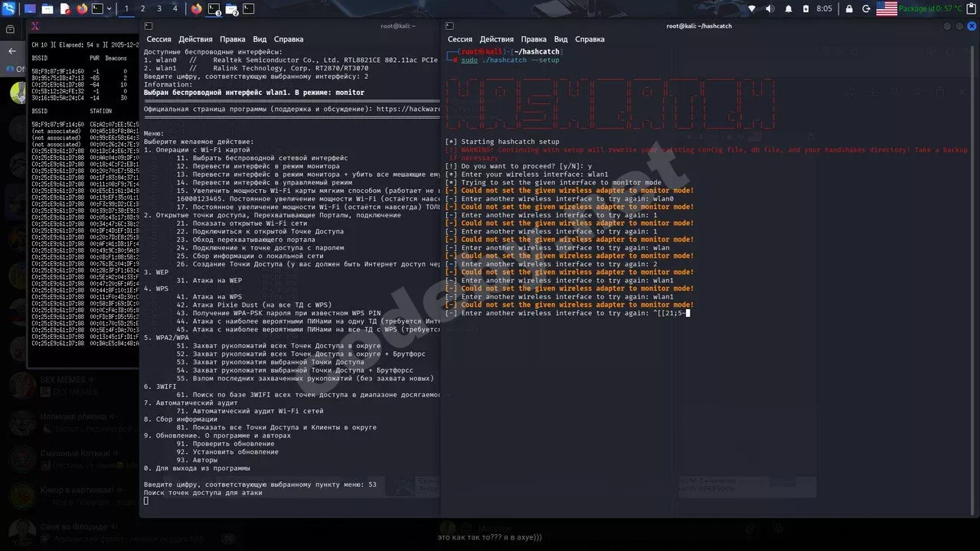Open the Kali applications menu
Screen dimensions: 980x551
click(9, 9)
